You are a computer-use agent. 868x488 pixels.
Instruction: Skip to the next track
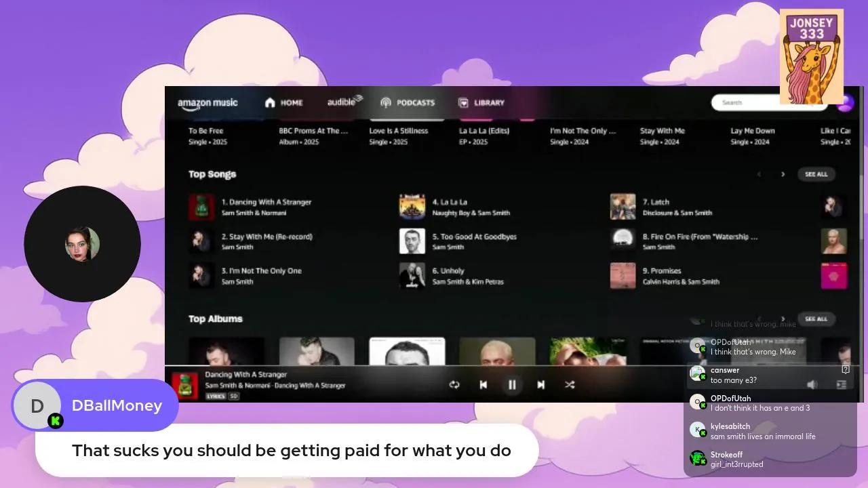coord(540,384)
